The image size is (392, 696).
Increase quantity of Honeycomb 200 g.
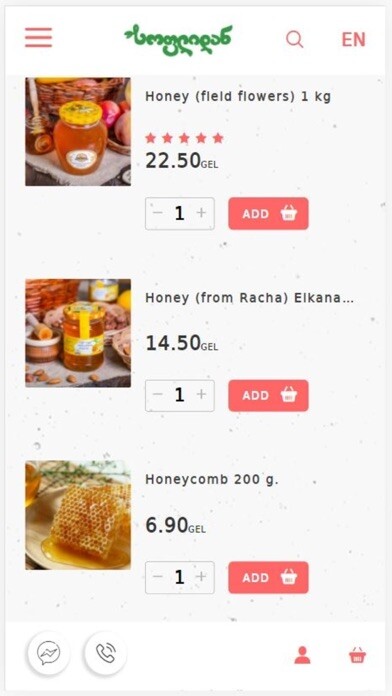202,577
